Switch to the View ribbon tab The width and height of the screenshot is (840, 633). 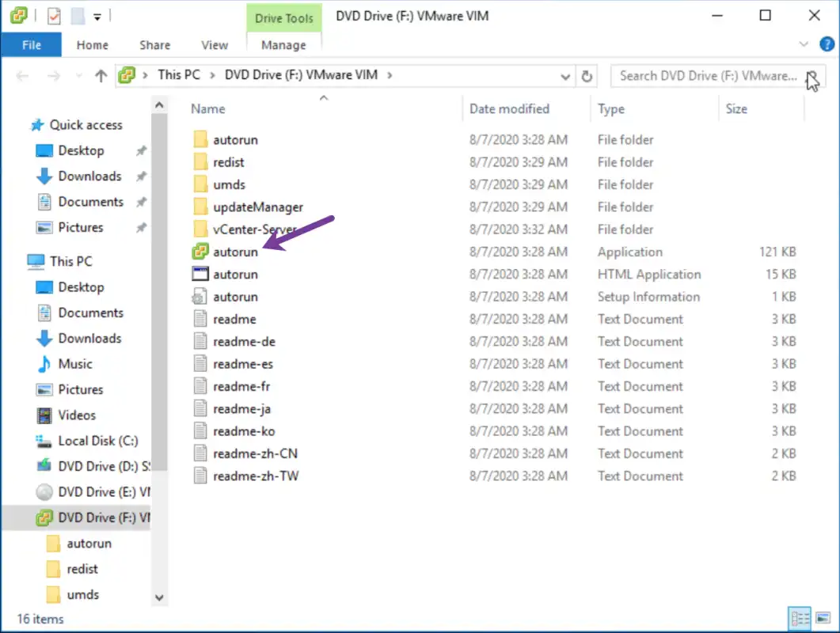click(215, 45)
